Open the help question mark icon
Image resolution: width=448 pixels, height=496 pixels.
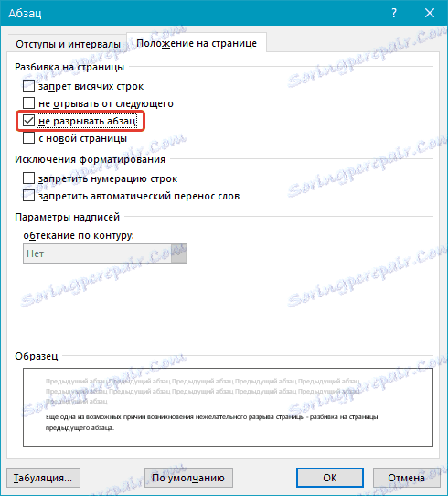tap(394, 13)
